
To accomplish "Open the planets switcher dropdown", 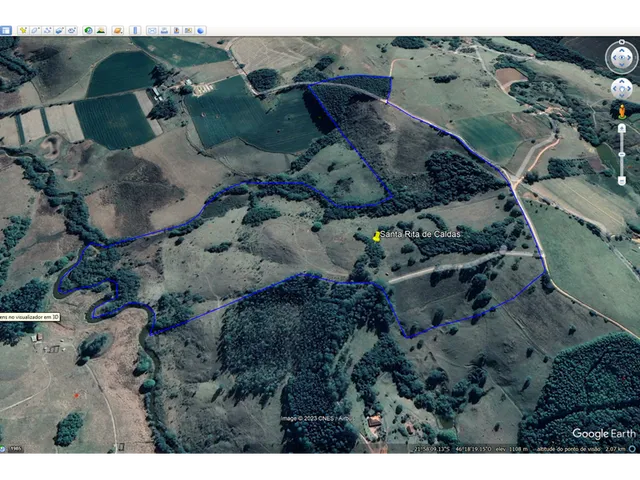I will [x=118, y=30].
